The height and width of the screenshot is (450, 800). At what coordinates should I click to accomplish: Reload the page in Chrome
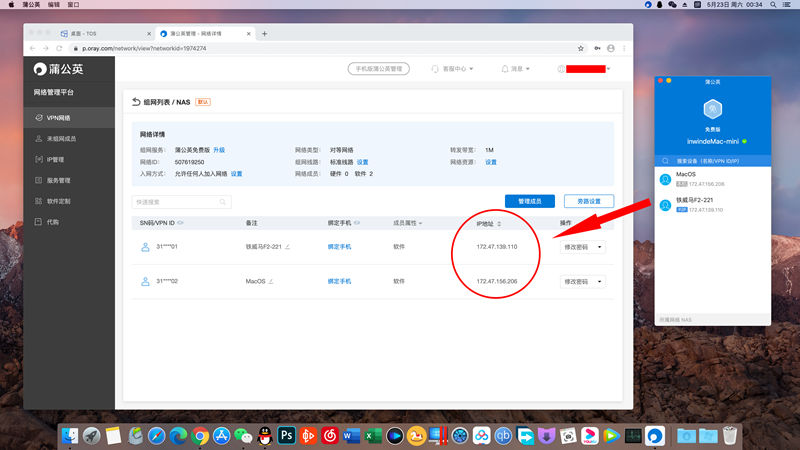[59, 48]
